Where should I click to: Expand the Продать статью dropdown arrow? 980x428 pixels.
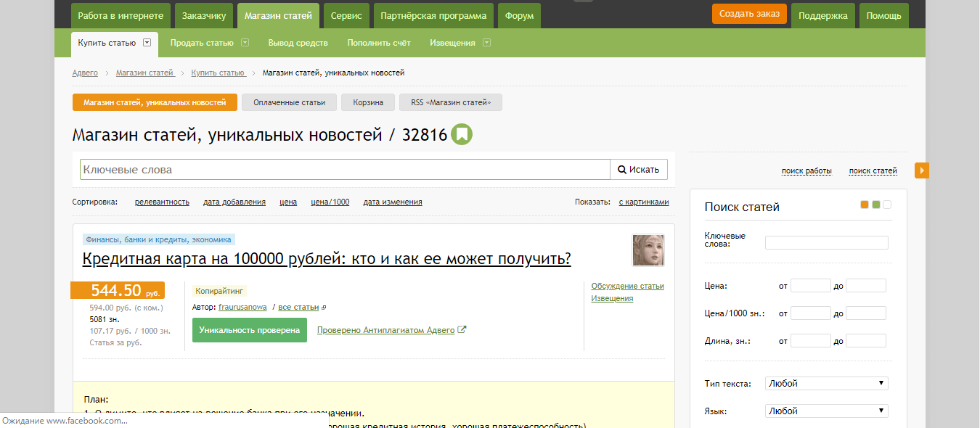coord(245,43)
